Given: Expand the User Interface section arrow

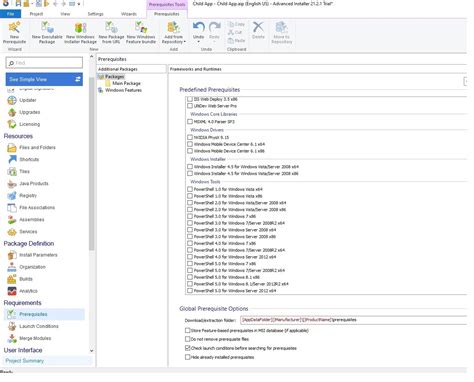Looking at the screenshot, I should (x=91, y=351).
